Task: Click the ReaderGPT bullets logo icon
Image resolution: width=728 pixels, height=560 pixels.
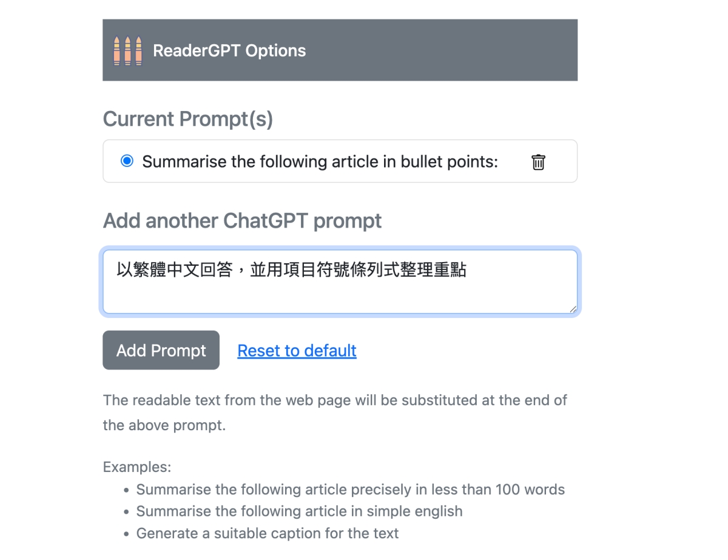Action: (x=127, y=50)
